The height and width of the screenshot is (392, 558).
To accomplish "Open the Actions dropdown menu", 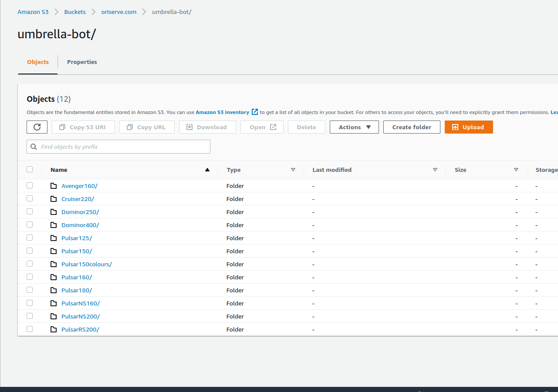I will coord(354,127).
